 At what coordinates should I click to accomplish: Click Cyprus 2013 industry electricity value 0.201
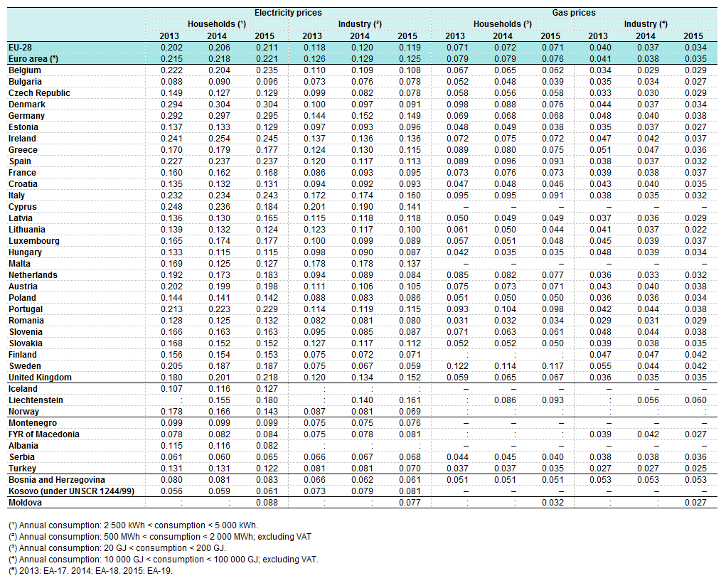[x=314, y=207]
